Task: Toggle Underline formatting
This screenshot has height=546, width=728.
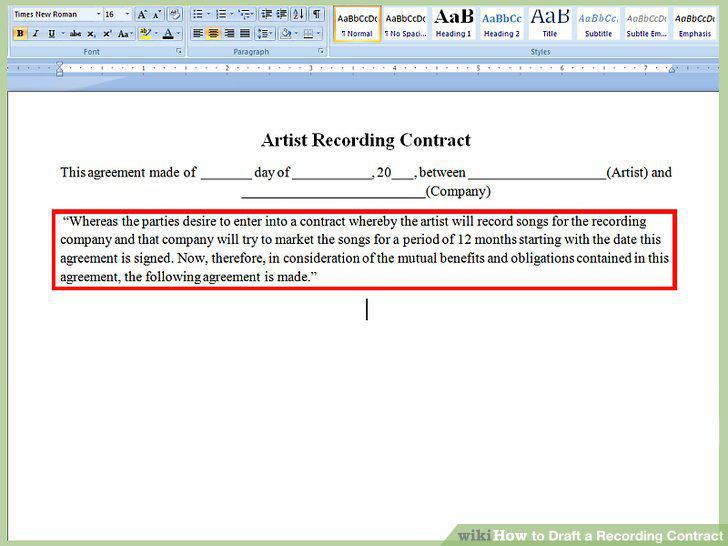Action: [x=51, y=33]
